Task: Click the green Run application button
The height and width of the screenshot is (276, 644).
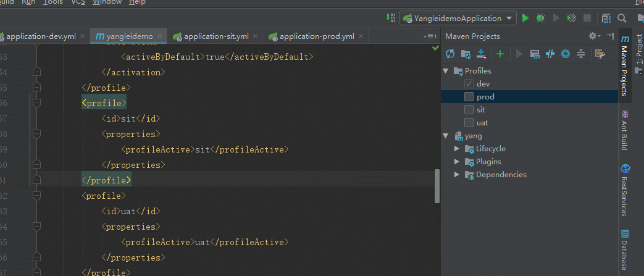Action: click(x=525, y=18)
